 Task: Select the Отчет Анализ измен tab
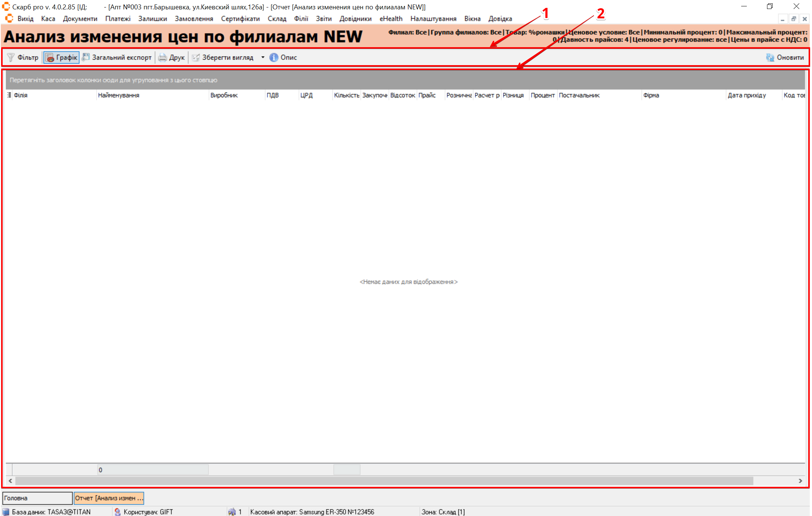(x=109, y=498)
